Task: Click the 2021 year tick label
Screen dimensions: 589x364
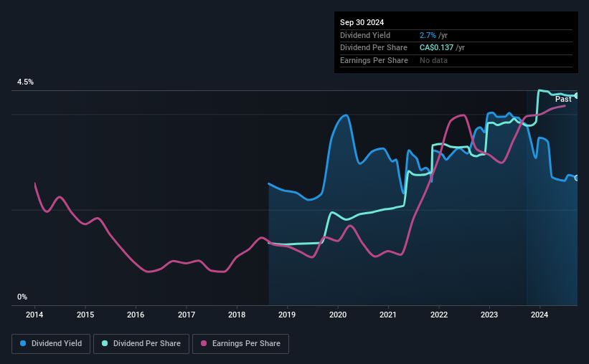Action: click(x=388, y=315)
